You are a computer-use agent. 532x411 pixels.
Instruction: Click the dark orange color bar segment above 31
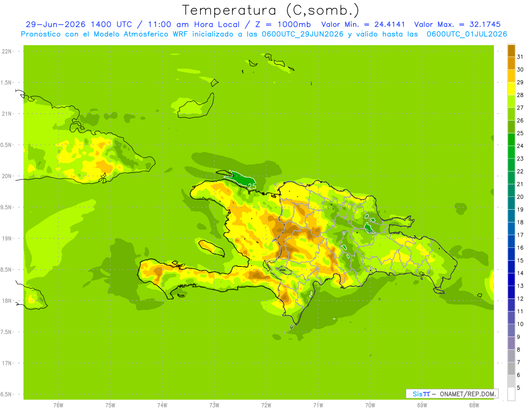point(511,51)
